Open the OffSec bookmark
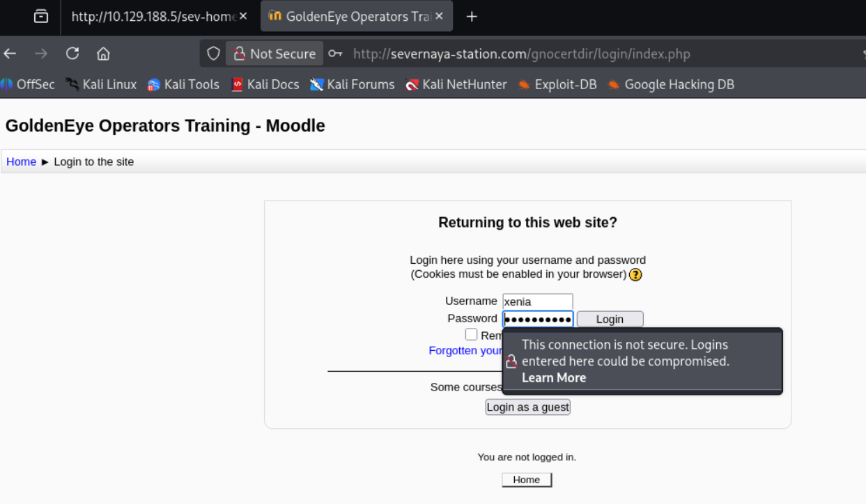The width and height of the screenshot is (866, 504). pos(28,84)
